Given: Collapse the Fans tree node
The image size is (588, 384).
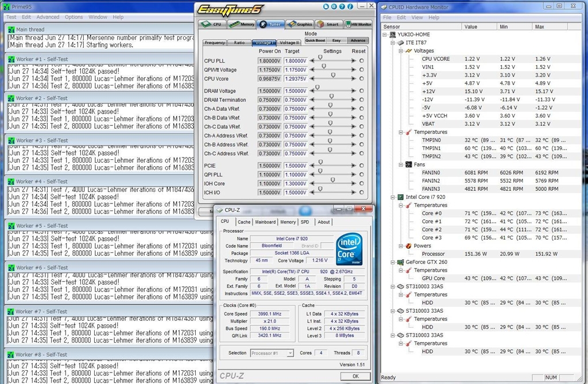Looking at the screenshot, I should 400,164.
